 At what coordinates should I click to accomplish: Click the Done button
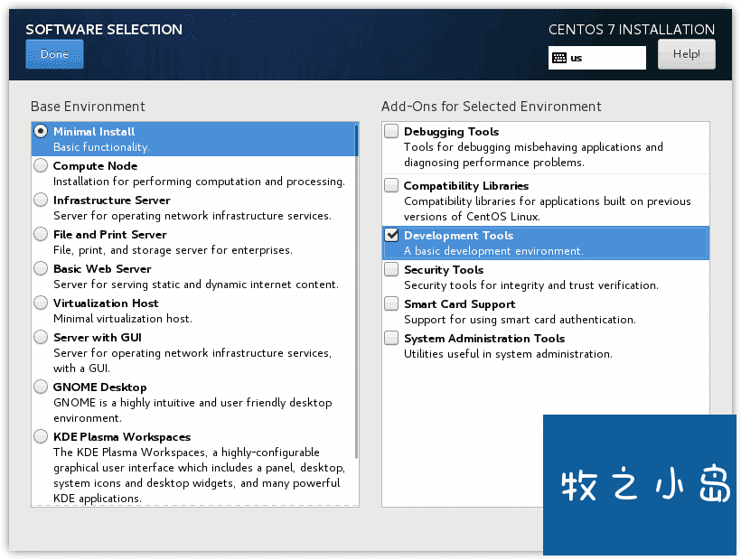pyautogui.click(x=54, y=54)
